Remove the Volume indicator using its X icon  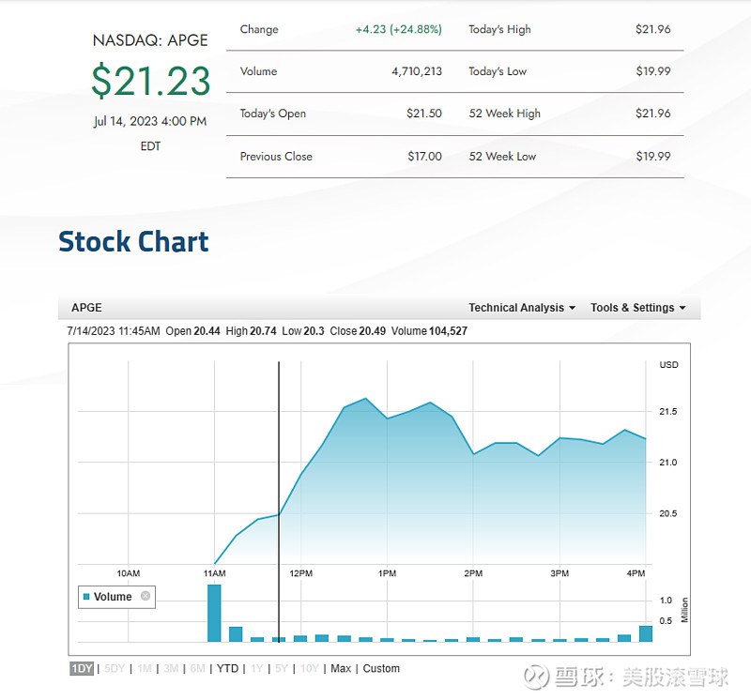(x=146, y=597)
